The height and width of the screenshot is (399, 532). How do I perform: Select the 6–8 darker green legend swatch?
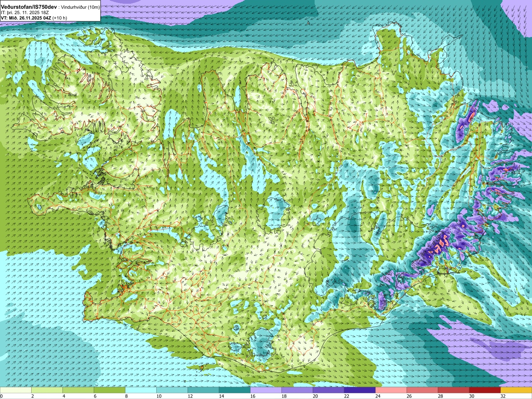(110, 390)
